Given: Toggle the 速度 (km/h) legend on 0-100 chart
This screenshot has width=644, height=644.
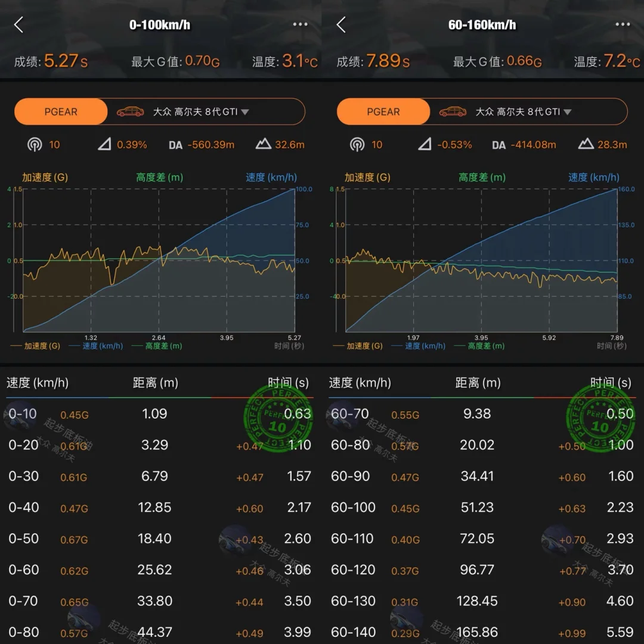Looking at the screenshot, I should click(x=96, y=346).
